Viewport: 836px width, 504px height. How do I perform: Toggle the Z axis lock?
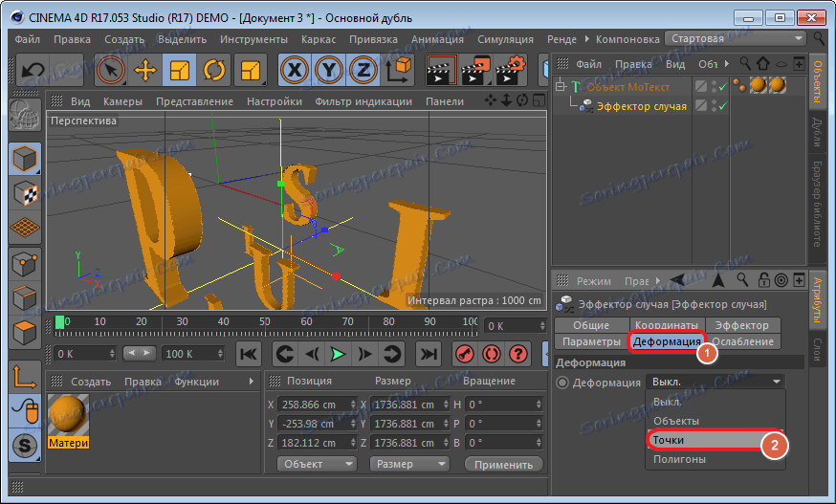pyautogui.click(x=363, y=71)
